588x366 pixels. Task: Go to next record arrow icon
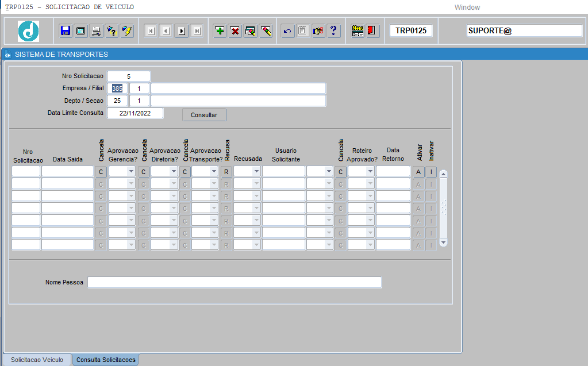click(182, 31)
